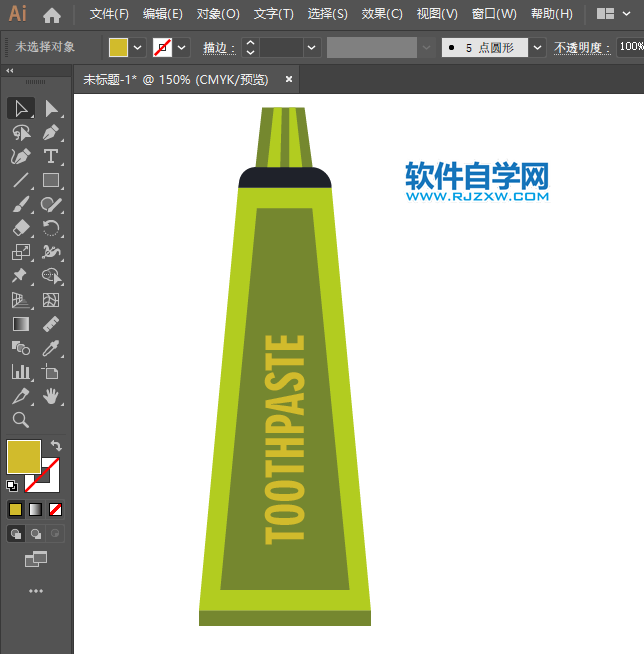Select the Zoom magnifier tool
The image size is (644, 654).
pos(21,420)
